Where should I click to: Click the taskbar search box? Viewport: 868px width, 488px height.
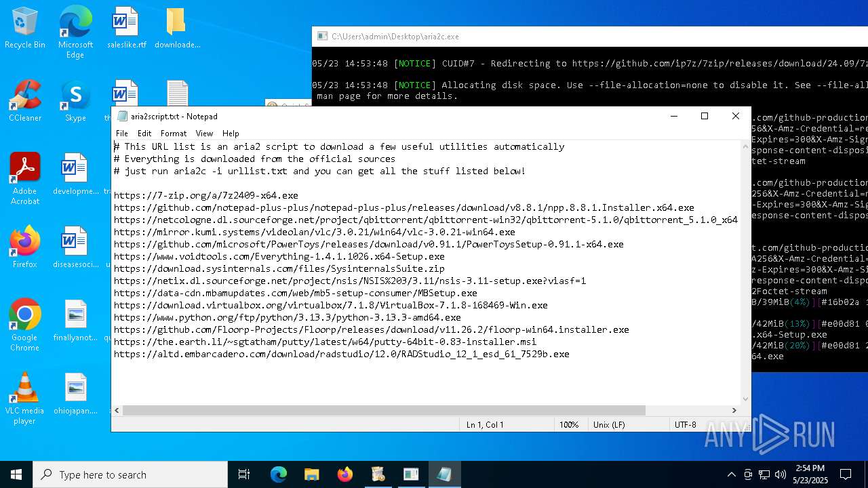coord(130,474)
